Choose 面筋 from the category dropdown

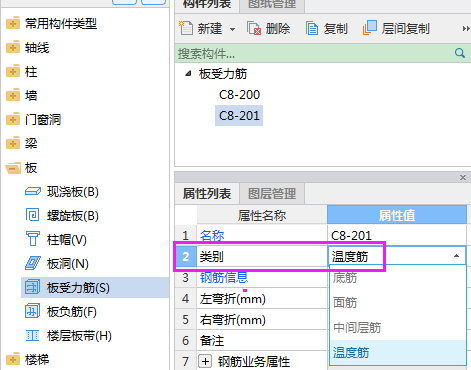(398, 303)
